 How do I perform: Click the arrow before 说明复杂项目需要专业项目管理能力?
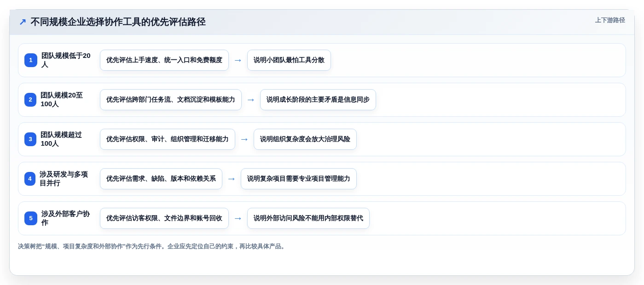pyautogui.click(x=232, y=179)
